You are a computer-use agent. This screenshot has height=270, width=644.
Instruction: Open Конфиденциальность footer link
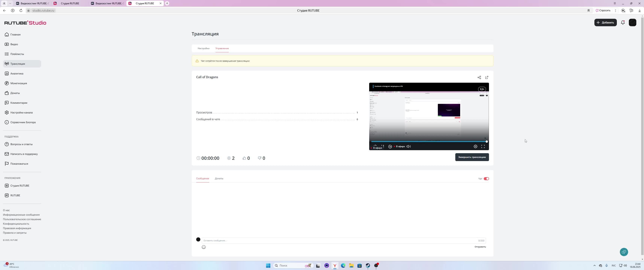16,224
